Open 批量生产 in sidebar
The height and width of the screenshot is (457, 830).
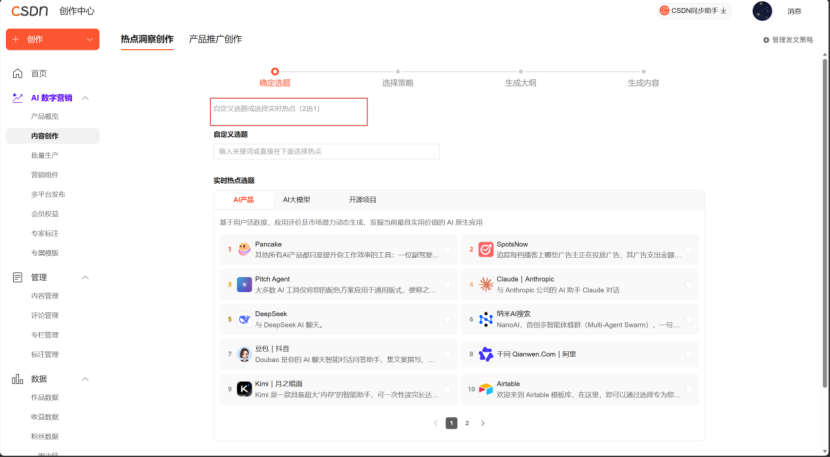point(44,156)
